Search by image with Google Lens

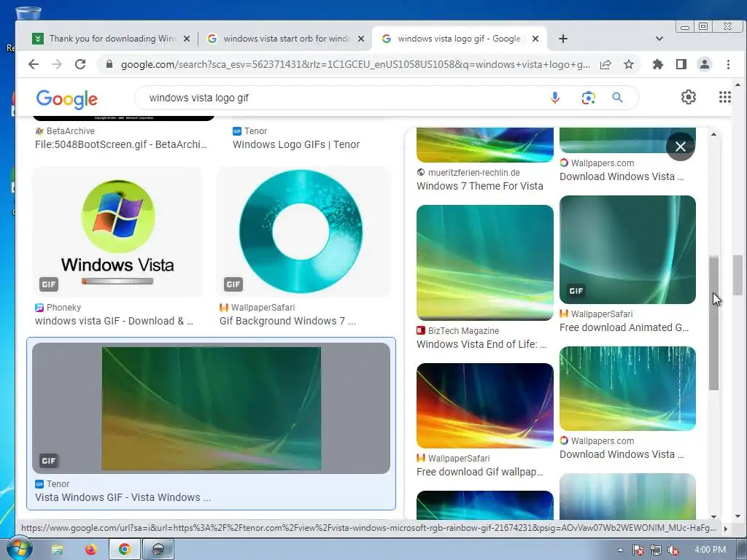coord(589,98)
